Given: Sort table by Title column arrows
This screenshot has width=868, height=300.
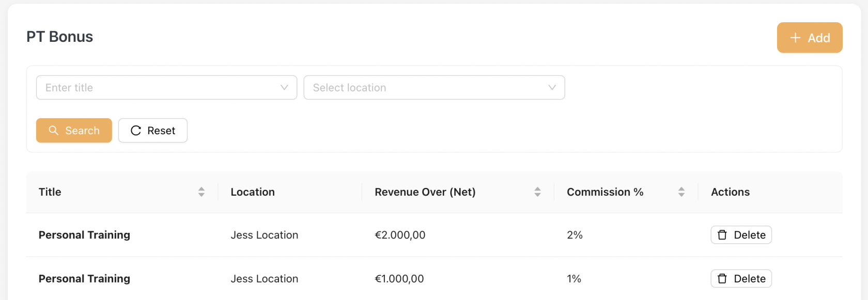Looking at the screenshot, I should tap(202, 192).
